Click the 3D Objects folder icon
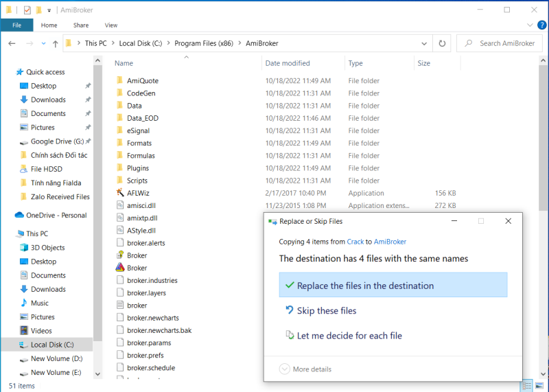 pyautogui.click(x=24, y=248)
